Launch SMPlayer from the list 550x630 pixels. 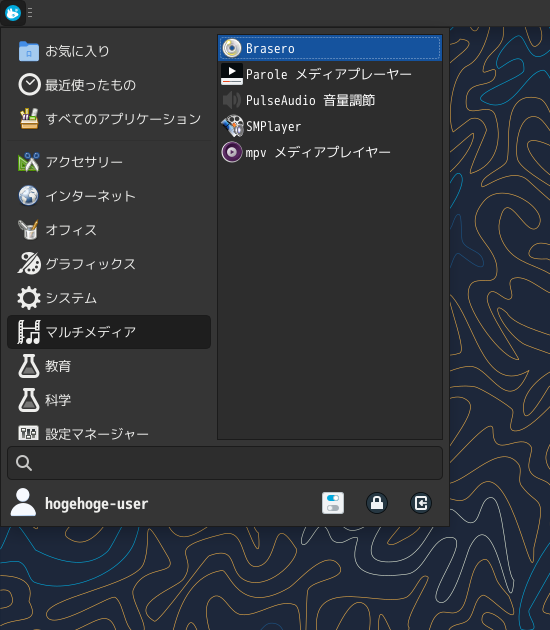click(330, 127)
